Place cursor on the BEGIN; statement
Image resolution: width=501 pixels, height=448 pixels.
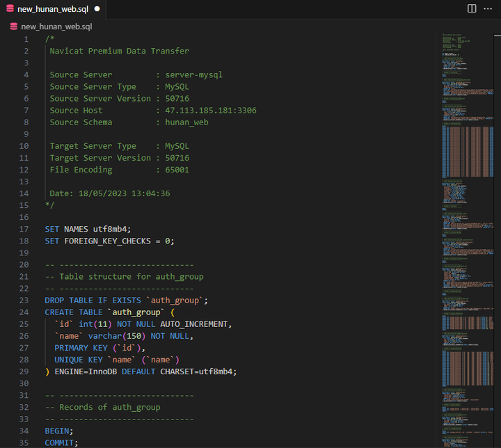pos(59,431)
